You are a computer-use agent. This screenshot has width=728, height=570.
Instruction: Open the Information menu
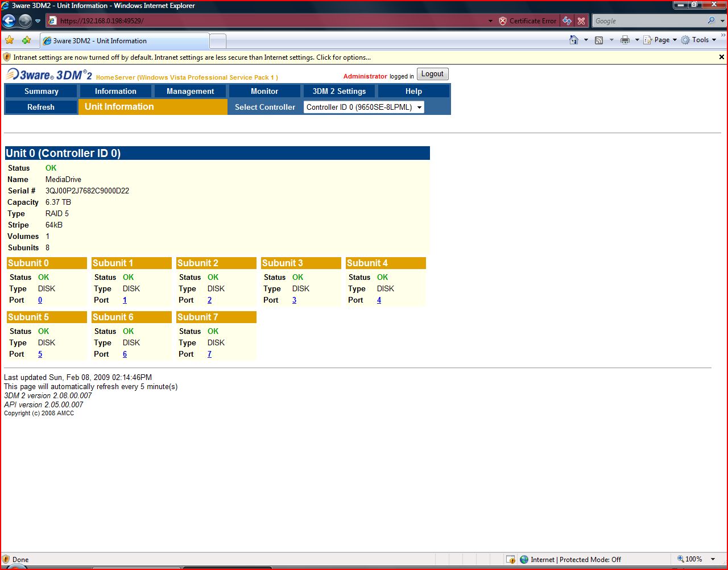pyautogui.click(x=115, y=91)
